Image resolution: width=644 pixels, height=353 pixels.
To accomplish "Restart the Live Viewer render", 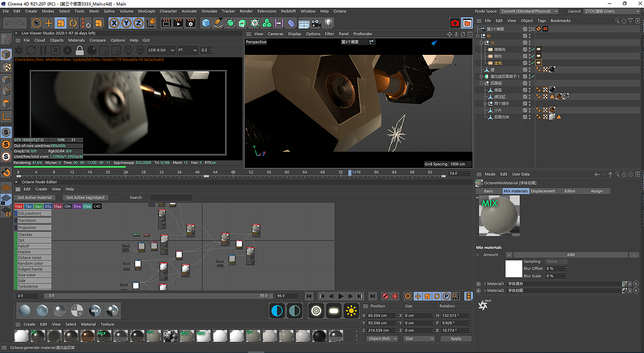I will (31, 50).
